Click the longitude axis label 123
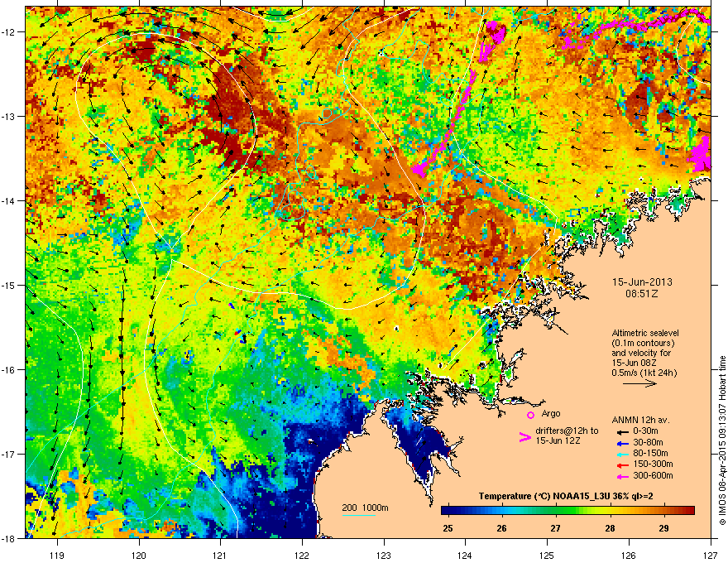 [x=384, y=555]
